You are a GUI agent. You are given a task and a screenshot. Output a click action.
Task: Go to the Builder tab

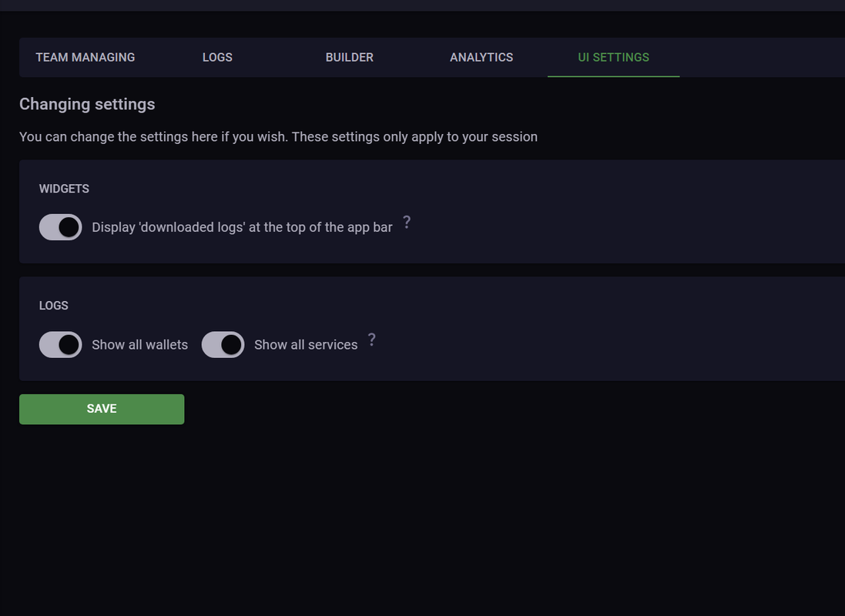tap(349, 57)
